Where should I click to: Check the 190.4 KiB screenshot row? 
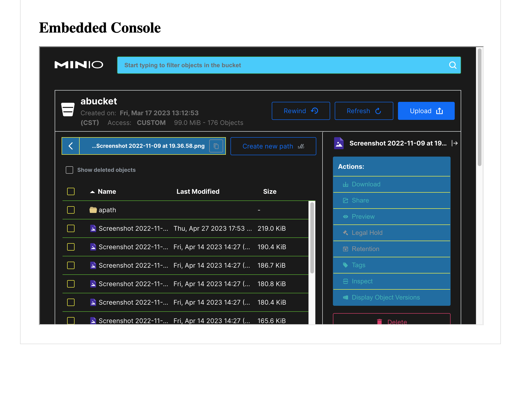point(71,247)
